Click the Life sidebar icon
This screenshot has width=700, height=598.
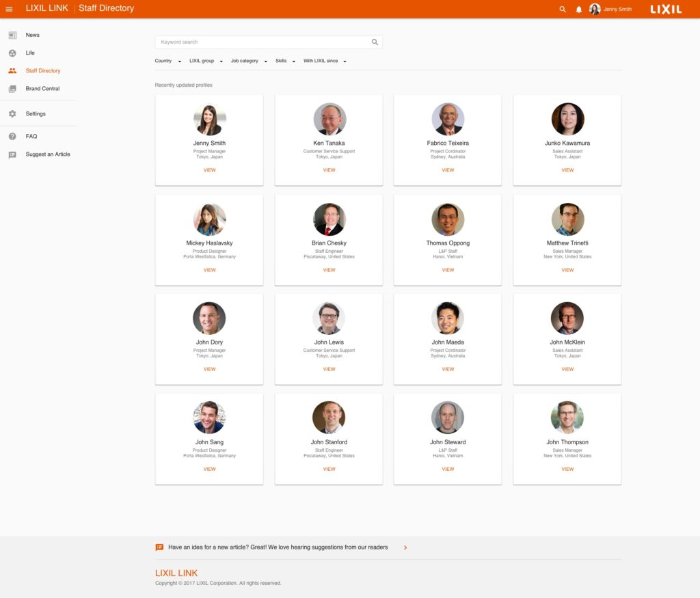click(x=12, y=53)
